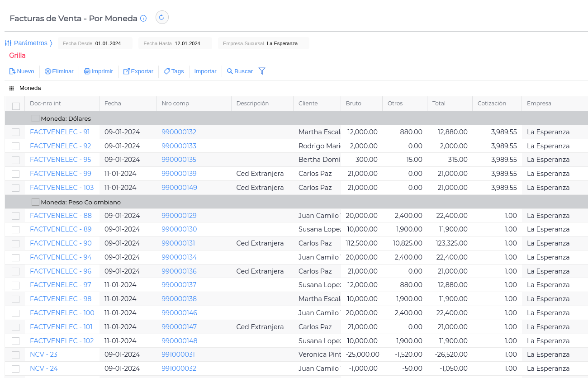Click Buscar search tool
Image resolution: width=588 pixels, height=378 pixels.
click(240, 71)
